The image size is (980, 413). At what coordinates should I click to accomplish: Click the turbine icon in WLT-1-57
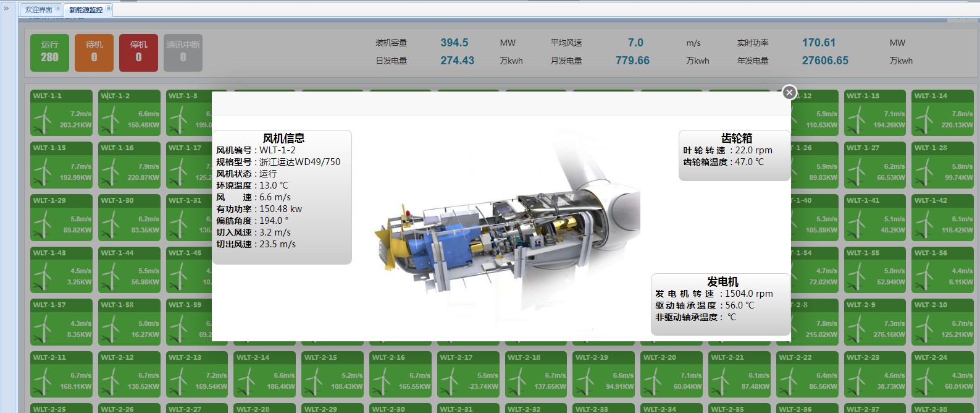[42, 329]
